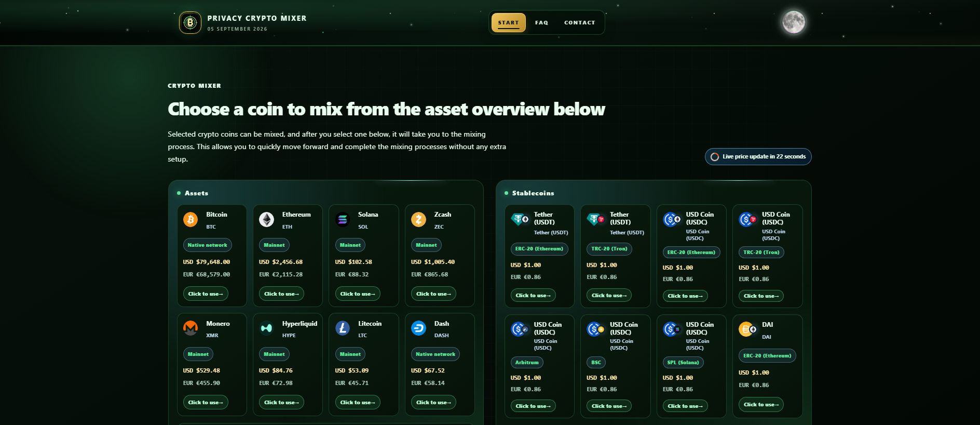Click the 'Choose a coin to mix' heading
This screenshot has height=425, width=980.
(386, 109)
